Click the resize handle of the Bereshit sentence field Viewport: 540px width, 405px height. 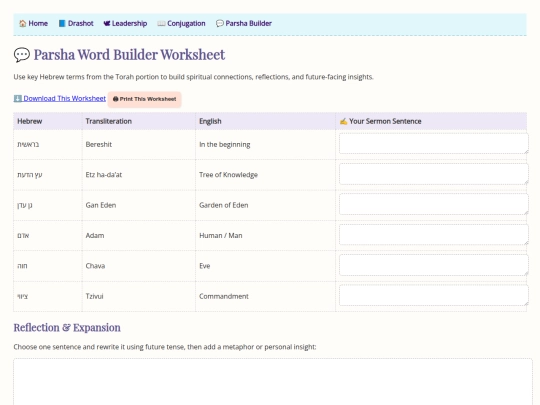pyautogui.click(x=526, y=152)
